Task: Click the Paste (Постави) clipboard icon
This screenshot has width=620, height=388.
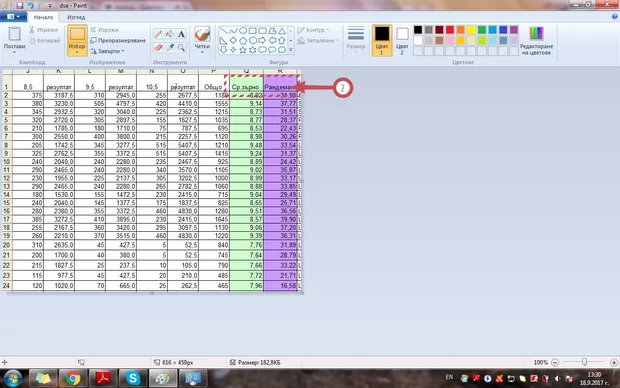Action: tap(14, 34)
